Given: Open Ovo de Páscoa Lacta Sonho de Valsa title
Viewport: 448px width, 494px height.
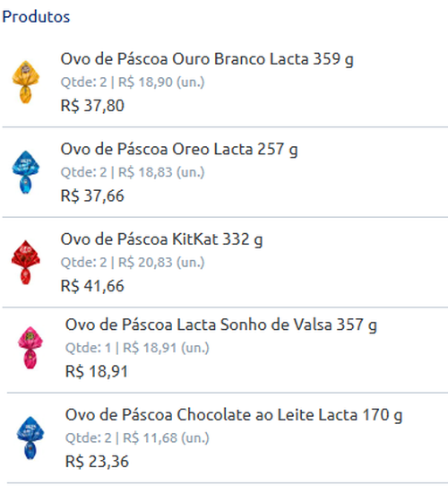Looking at the screenshot, I should click(220, 325).
